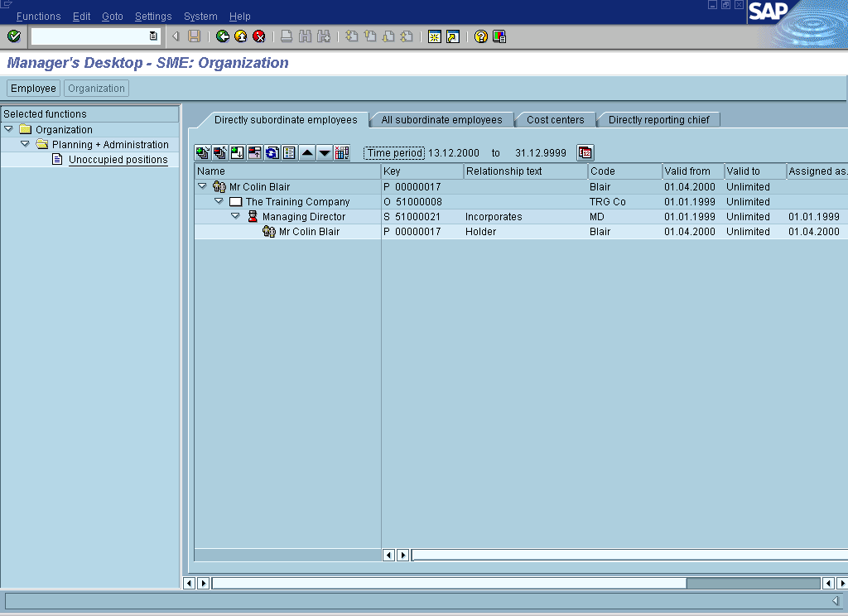Click the Relationship text column header
Viewport: 848px width, 616px height.
click(x=526, y=171)
